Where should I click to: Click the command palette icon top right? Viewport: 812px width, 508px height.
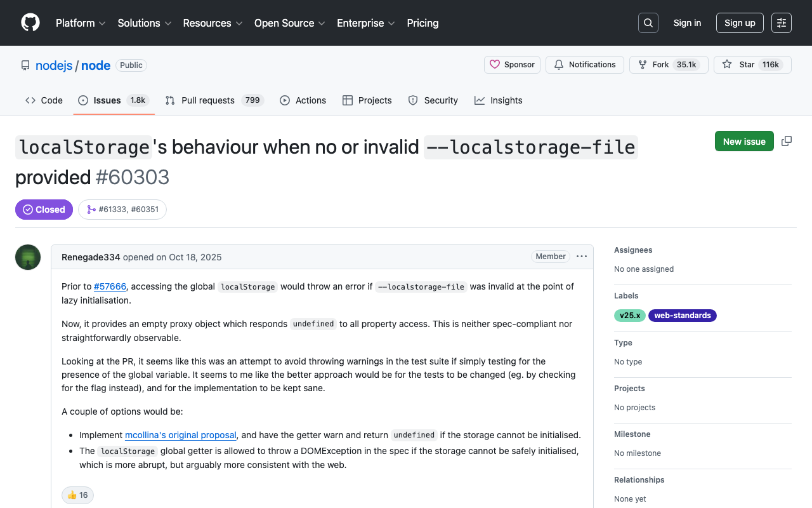[781, 22]
